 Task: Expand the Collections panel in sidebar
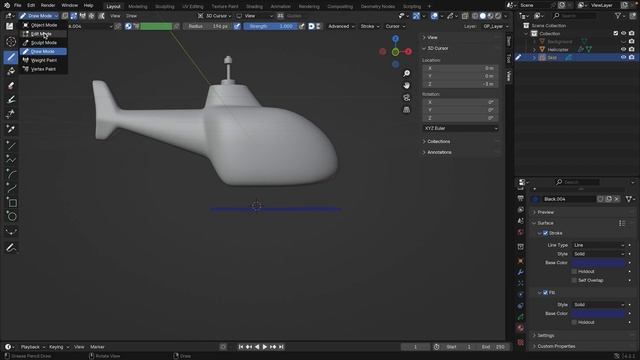(x=438, y=142)
